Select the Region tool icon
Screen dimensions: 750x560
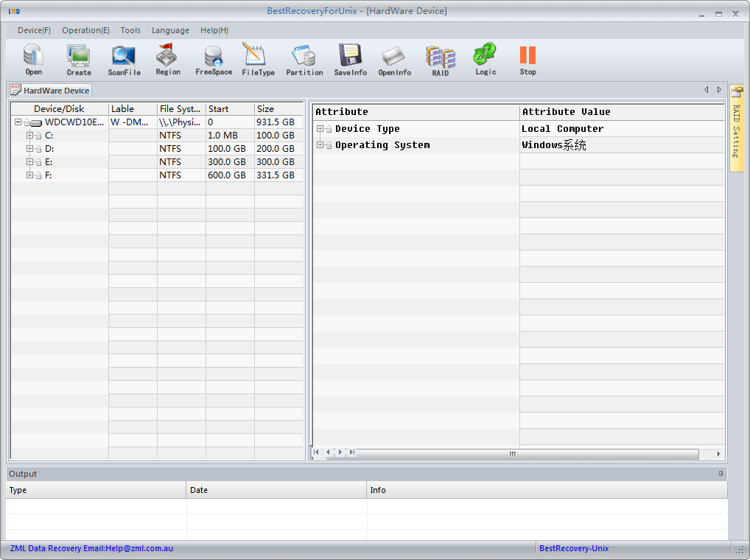[168, 57]
